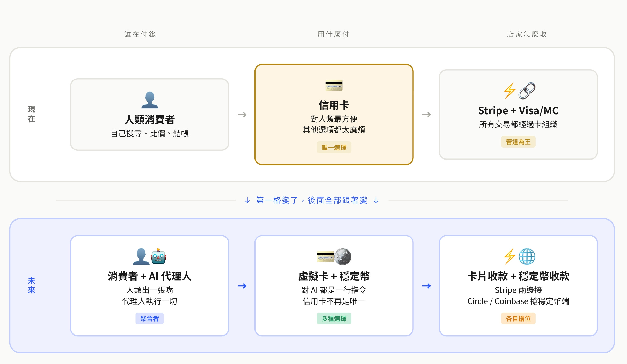Click the human silhouette icon above 人類消費者

[x=150, y=100]
